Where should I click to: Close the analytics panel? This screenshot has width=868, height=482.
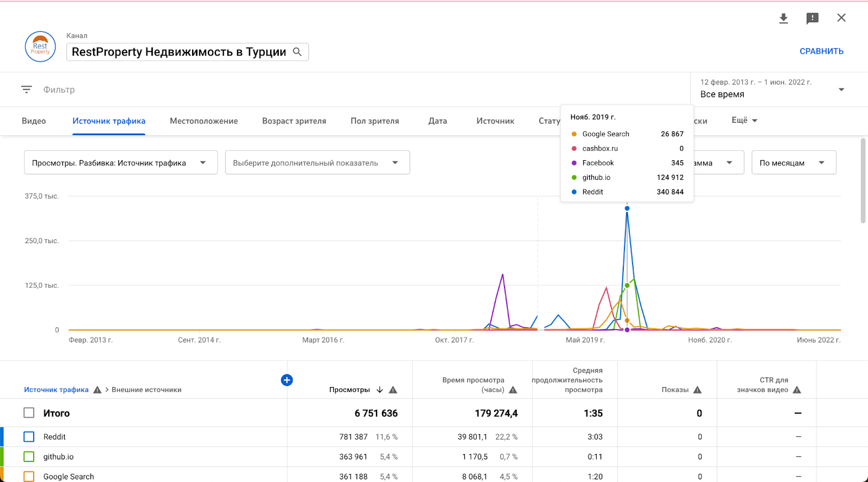[841, 18]
